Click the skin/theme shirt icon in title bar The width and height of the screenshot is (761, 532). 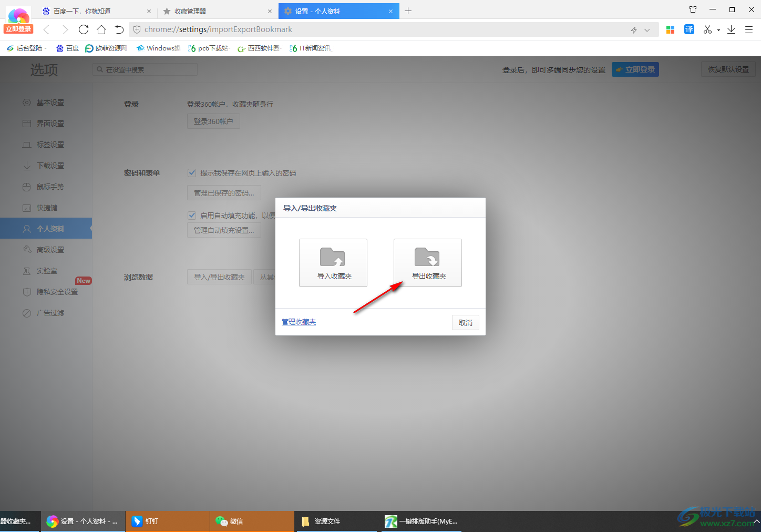[693, 9]
